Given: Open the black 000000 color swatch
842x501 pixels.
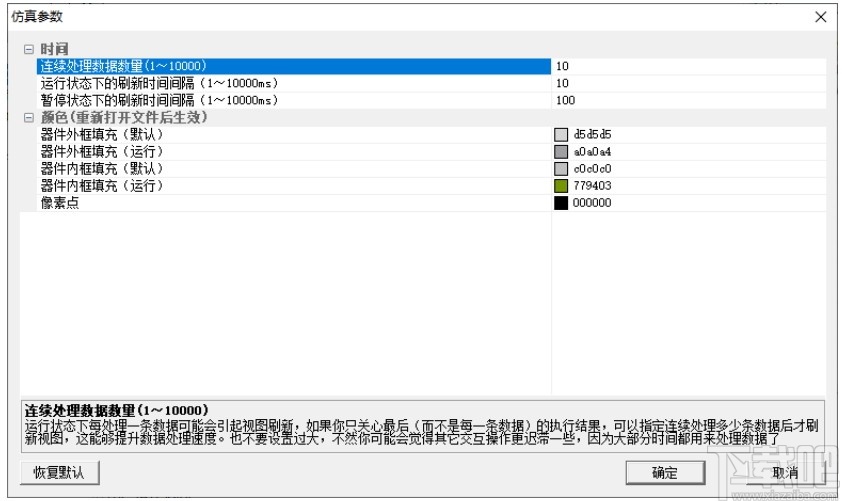Looking at the screenshot, I should 561,203.
